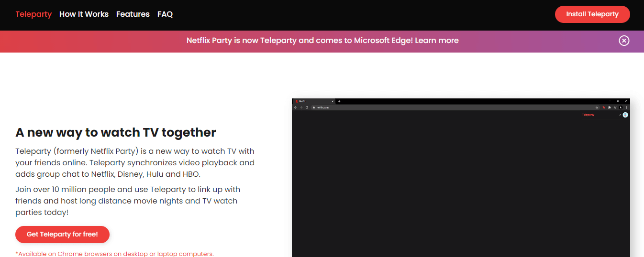Click the round avatar icon in the demo window
Image resolution: width=644 pixels, height=257 pixels.
625,115
